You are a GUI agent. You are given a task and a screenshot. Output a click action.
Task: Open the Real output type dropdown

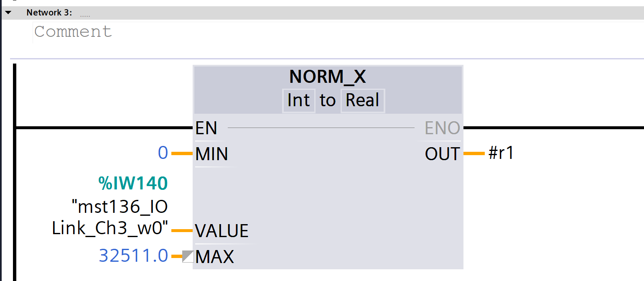pos(362,100)
